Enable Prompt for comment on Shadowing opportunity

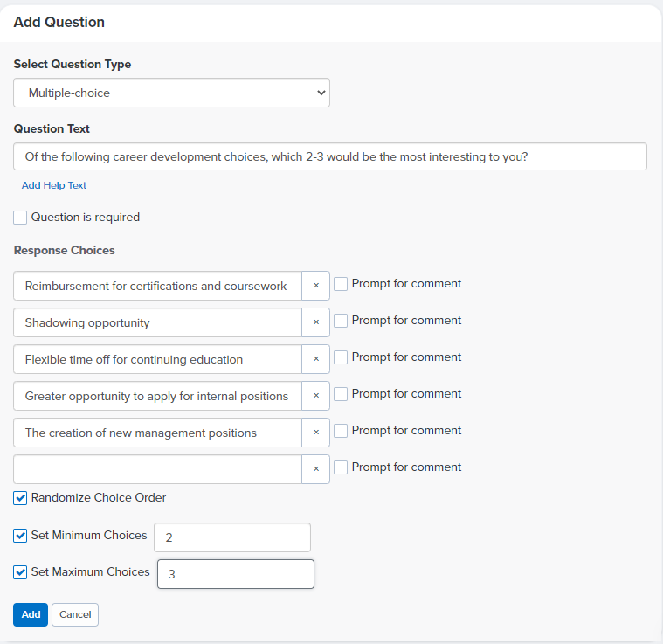[x=341, y=321]
